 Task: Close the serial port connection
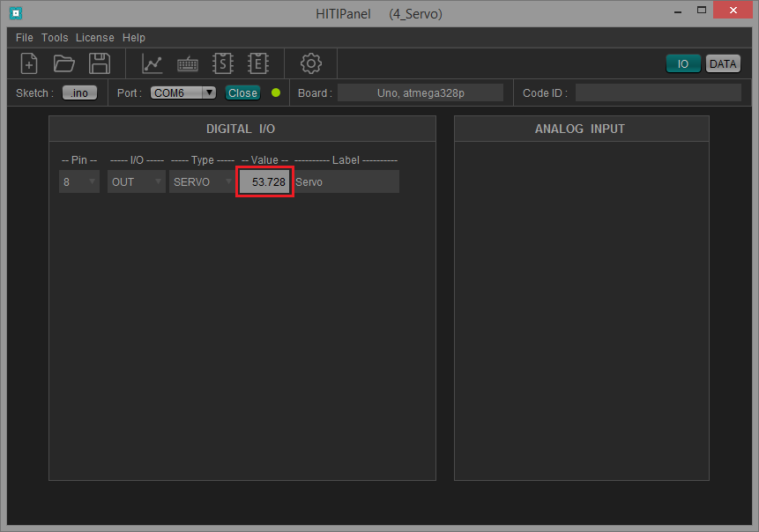click(x=242, y=92)
